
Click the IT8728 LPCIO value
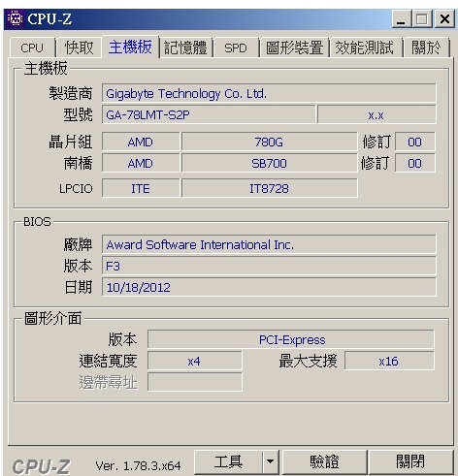tap(269, 188)
